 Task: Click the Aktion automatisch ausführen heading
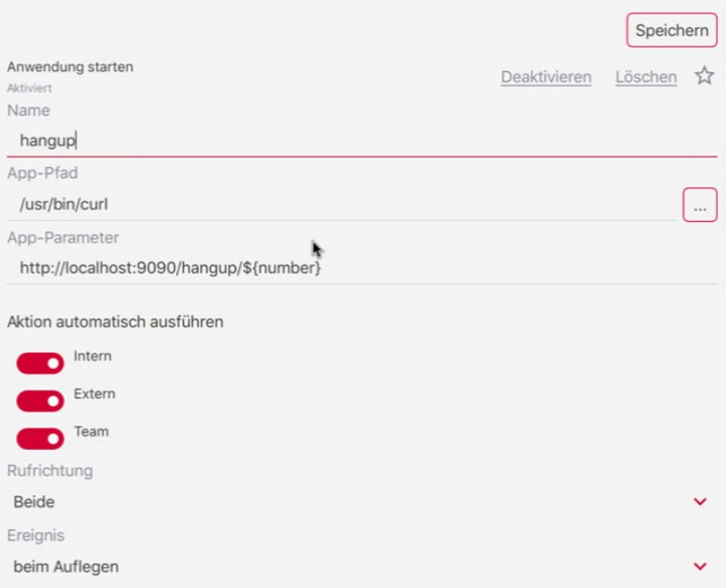pyautogui.click(x=115, y=322)
